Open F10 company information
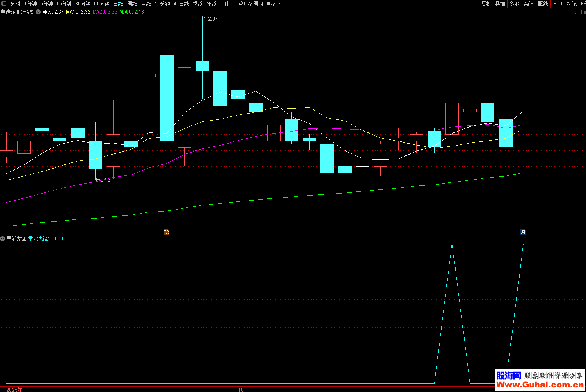The width and height of the screenshot is (586, 392). [x=558, y=4]
